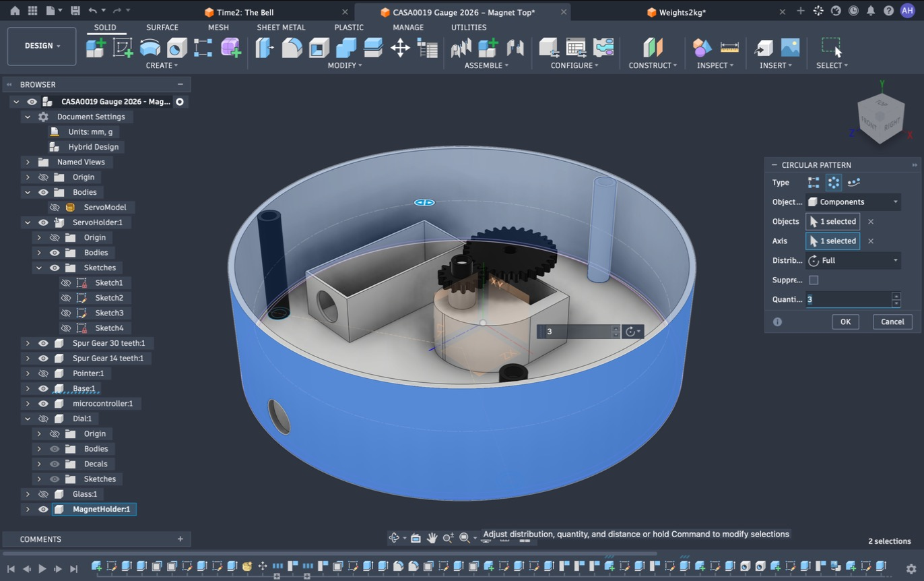Cancel the Circular Pattern dialog
The height and width of the screenshot is (581, 924).
tap(892, 322)
